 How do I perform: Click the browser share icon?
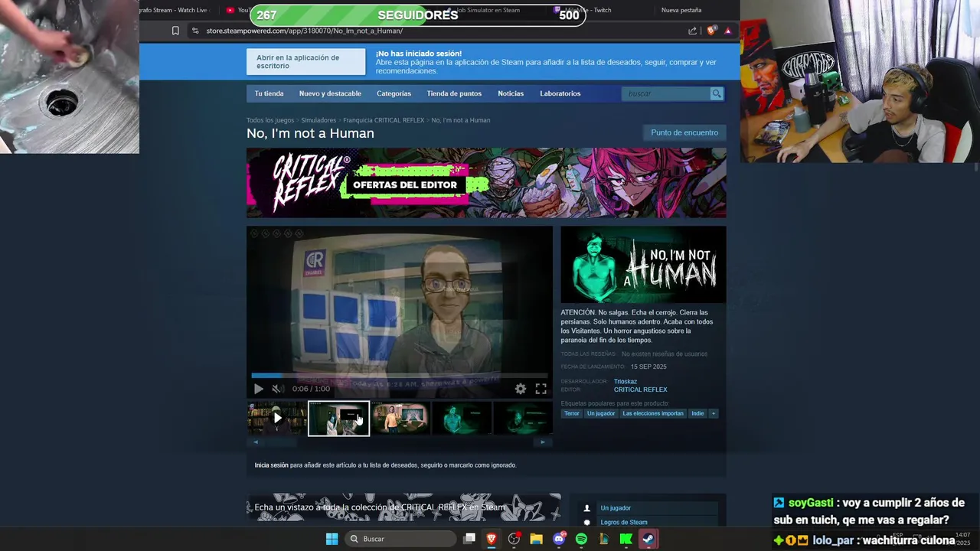pyautogui.click(x=692, y=31)
